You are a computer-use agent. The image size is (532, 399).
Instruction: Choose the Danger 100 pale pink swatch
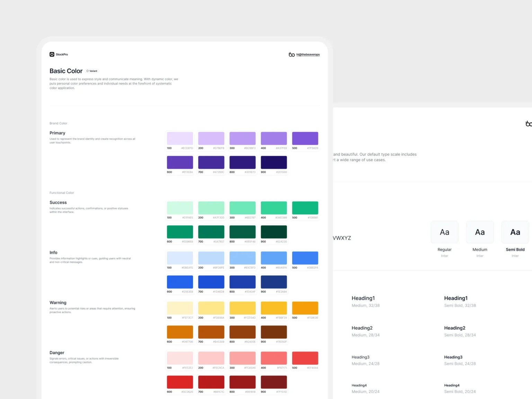pyautogui.click(x=180, y=358)
